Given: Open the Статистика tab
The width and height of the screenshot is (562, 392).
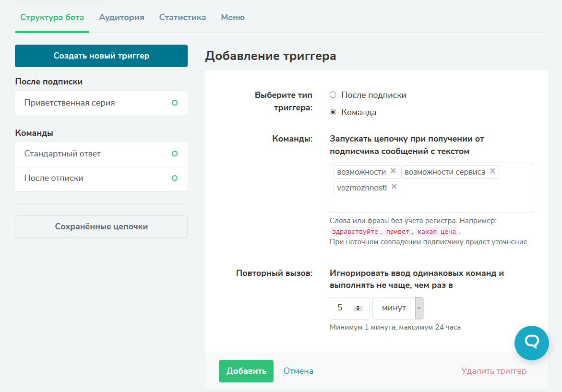Looking at the screenshot, I should (182, 17).
